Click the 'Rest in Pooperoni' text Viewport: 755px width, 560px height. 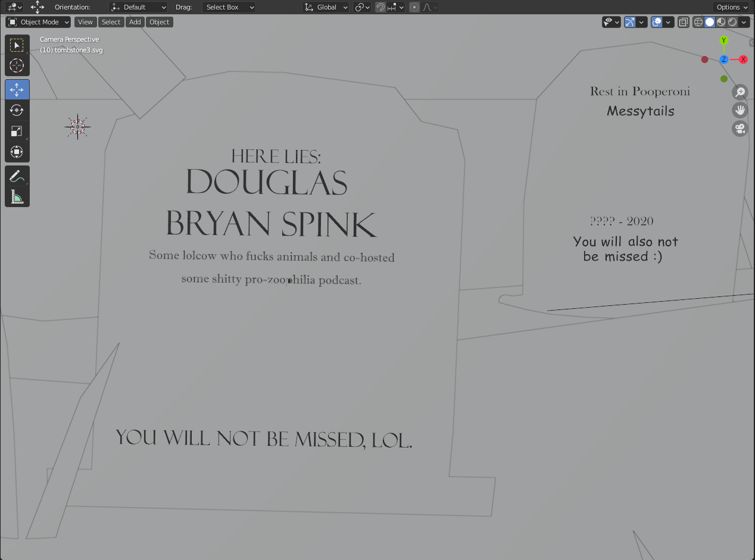click(640, 91)
